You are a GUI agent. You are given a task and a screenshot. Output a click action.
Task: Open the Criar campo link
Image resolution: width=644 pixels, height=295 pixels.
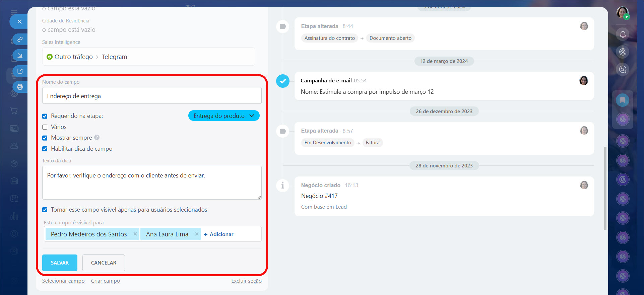pos(105,281)
